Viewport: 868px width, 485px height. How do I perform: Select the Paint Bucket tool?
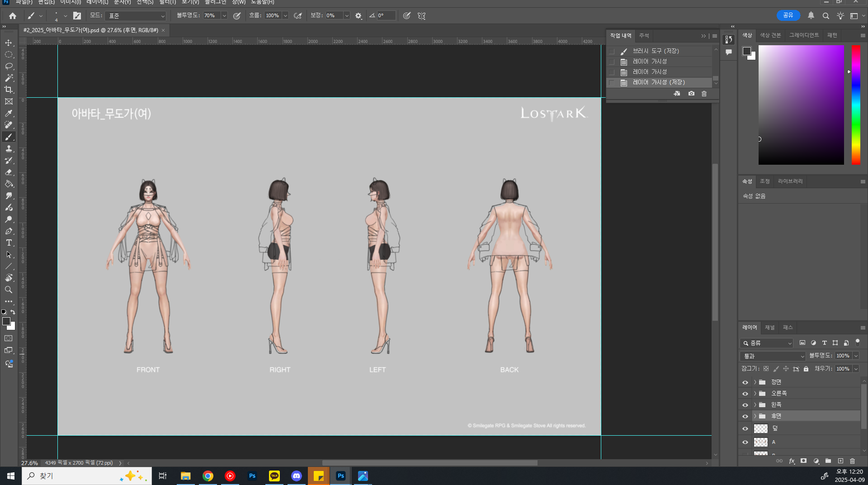tap(9, 184)
